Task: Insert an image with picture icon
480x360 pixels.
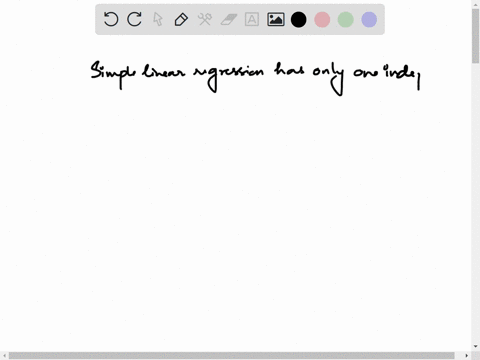Action: click(276, 19)
